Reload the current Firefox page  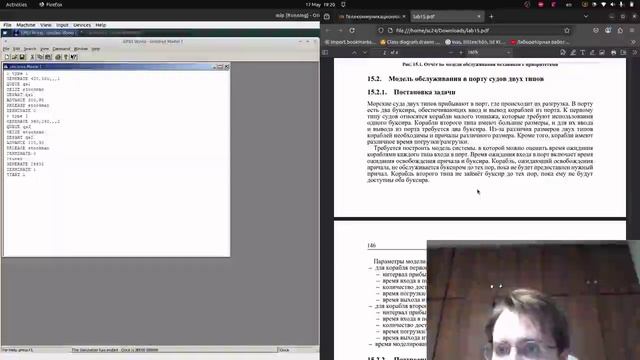(x=352, y=30)
